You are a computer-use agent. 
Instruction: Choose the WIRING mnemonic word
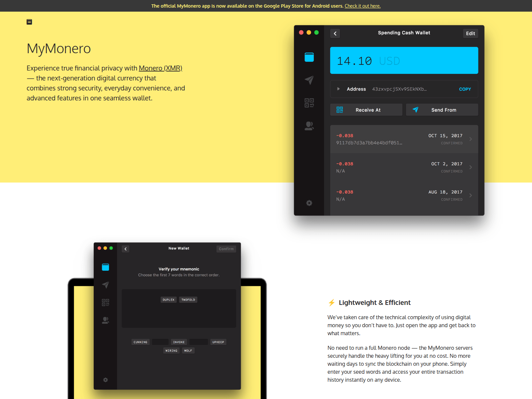pos(171,351)
